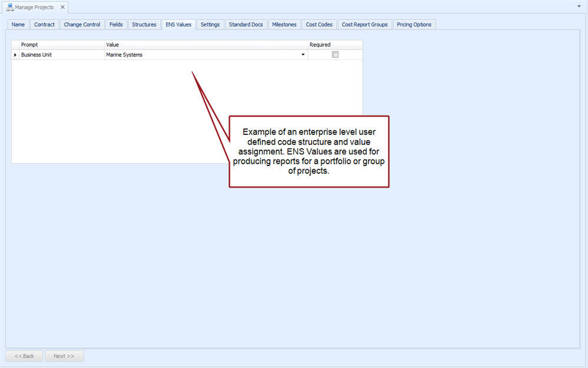The height and width of the screenshot is (368, 588).
Task: Toggle the Required checkbox for Business Unit
Action: (335, 55)
